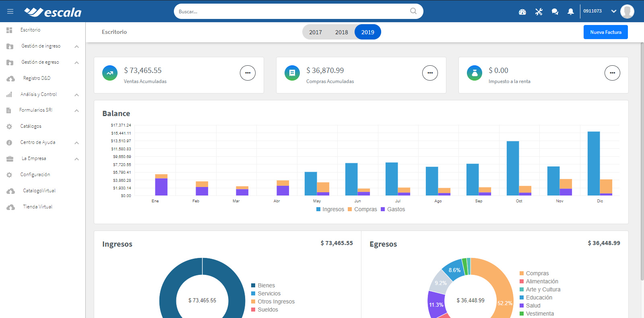Select the 2018 year tab
This screenshot has width=644, height=318.
pos(342,32)
